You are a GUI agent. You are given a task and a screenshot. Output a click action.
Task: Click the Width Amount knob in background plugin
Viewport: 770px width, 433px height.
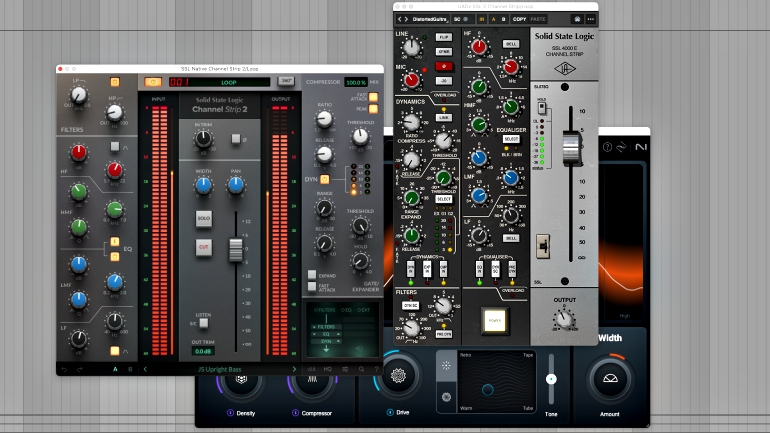tap(610, 379)
